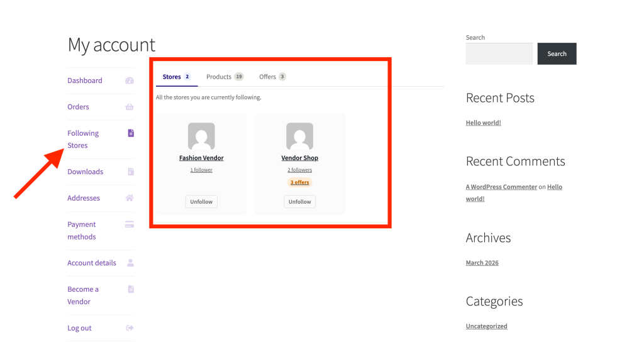
Task: Click the Following Stores document icon
Action: (x=131, y=133)
